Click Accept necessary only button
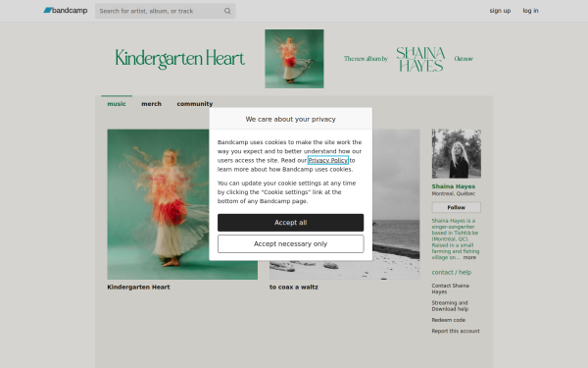This screenshot has width=588, height=368. click(290, 244)
